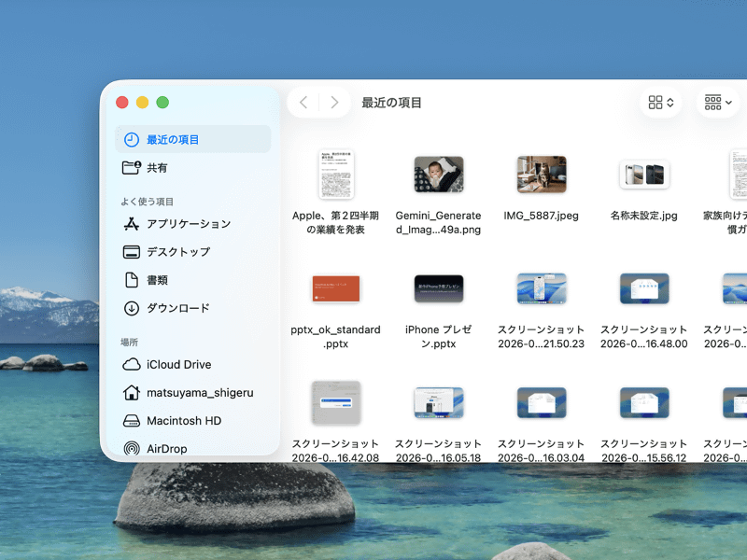The width and height of the screenshot is (747, 560).
Task: Go back with the left chevron button
Action: [303, 103]
